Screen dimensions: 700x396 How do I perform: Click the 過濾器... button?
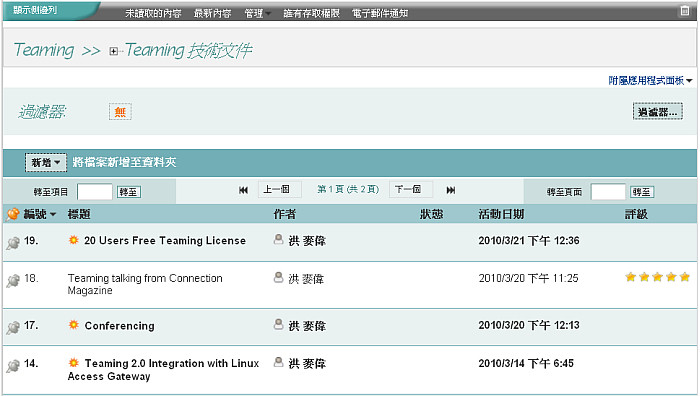(x=658, y=112)
